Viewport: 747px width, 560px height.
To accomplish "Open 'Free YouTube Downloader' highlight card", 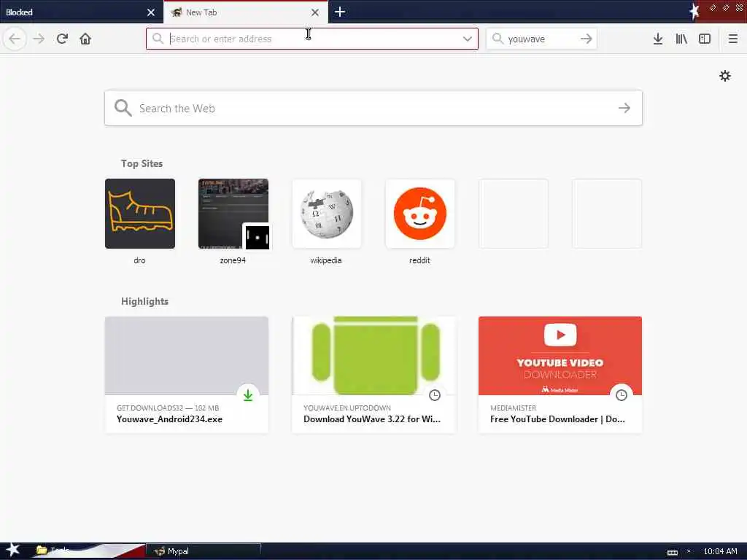I will pos(560,375).
